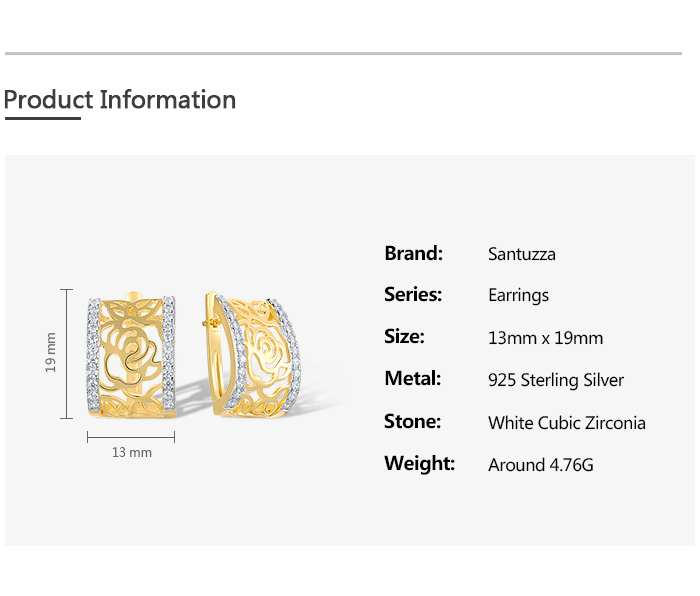The height and width of the screenshot is (596, 700).
Task: Select the Weight: label
Action: click(x=419, y=464)
